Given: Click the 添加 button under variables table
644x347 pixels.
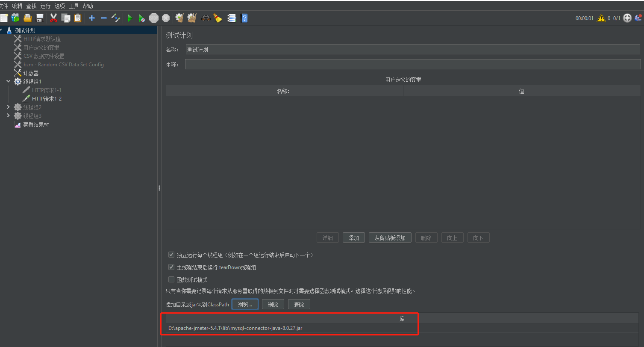Looking at the screenshot, I should 354,238.
